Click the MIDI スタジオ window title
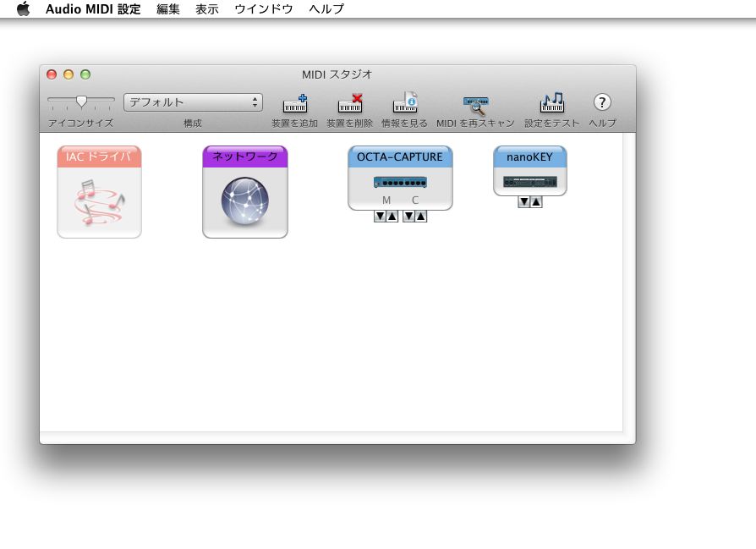 337,74
